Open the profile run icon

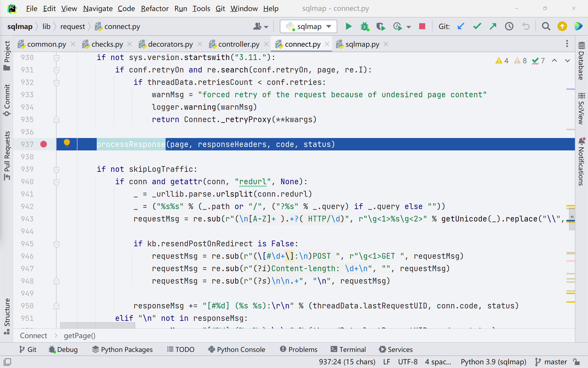pos(398,26)
